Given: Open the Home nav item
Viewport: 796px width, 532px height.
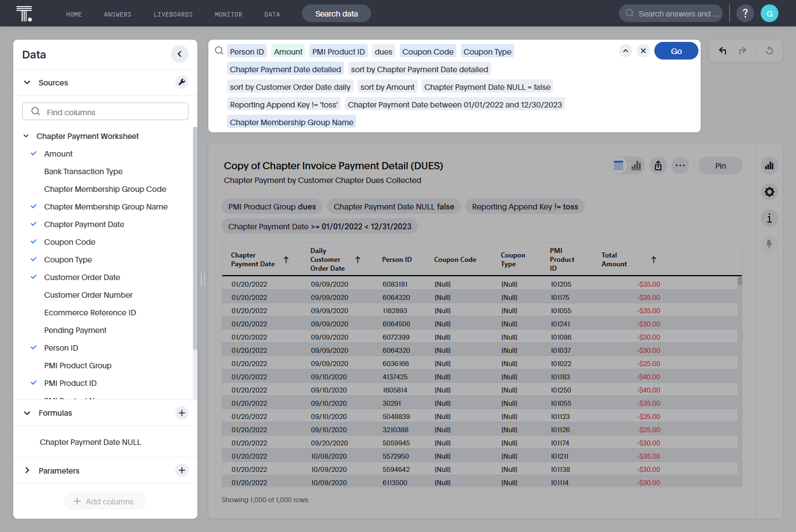Looking at the screenshot, I should [74, 14].
